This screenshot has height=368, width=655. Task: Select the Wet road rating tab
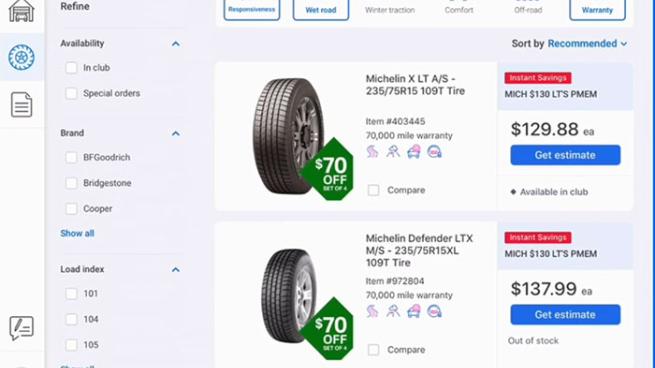321,9
